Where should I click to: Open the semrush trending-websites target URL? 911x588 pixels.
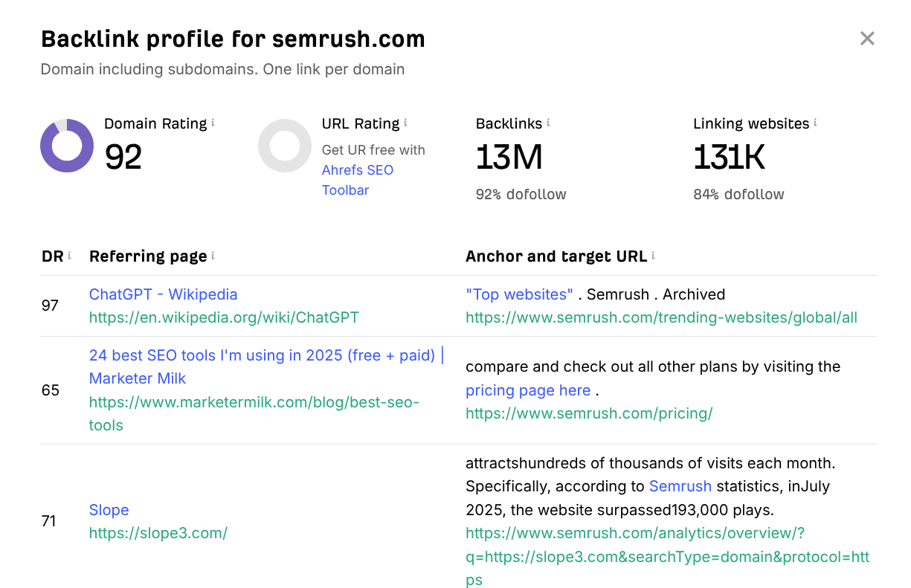tap(661, 317)
